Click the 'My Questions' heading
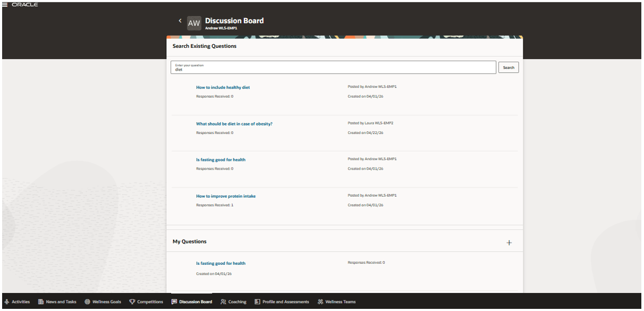This screenshot has width=644, height=311. pos(190,241)
